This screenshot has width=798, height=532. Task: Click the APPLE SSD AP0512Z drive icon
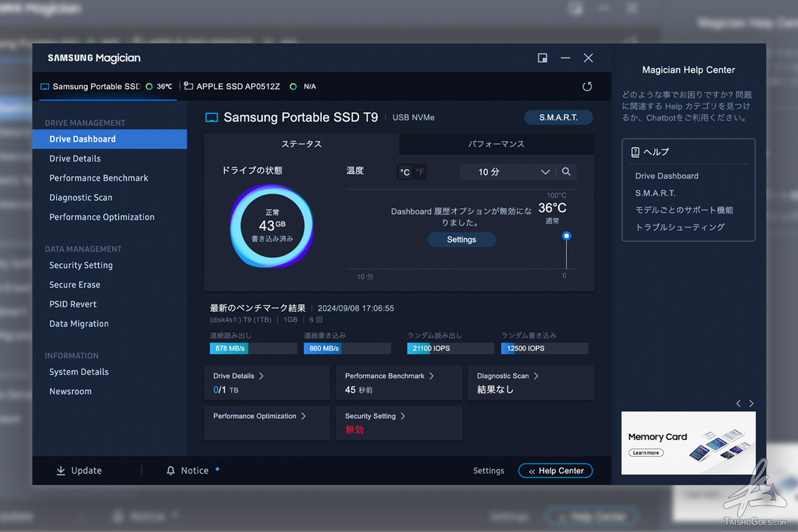click(x=189, y=86)
